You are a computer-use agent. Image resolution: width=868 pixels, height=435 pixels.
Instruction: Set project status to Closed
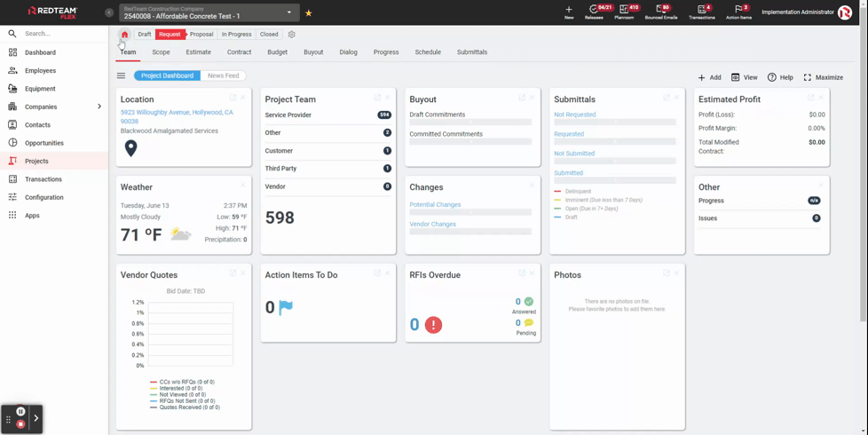click(x=269, y=35)
